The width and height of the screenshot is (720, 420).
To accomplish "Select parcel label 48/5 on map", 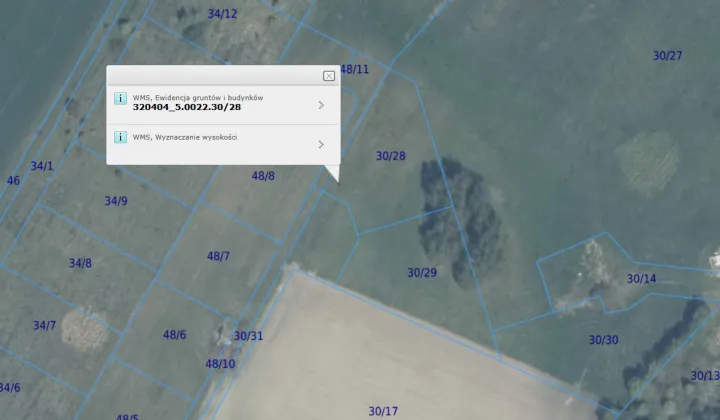I will click(127, 417).
